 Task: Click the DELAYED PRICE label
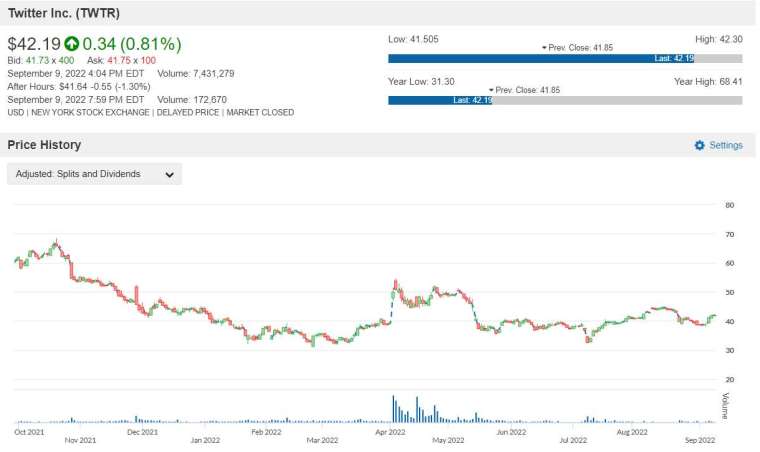pos(188,112)
